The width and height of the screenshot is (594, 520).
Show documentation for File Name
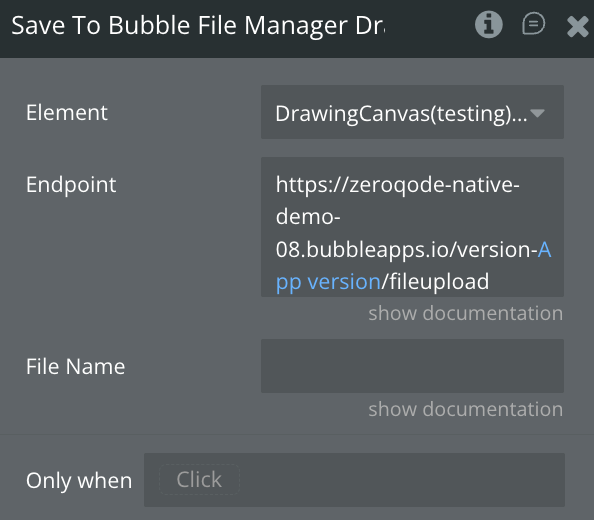tap(466, 409)
